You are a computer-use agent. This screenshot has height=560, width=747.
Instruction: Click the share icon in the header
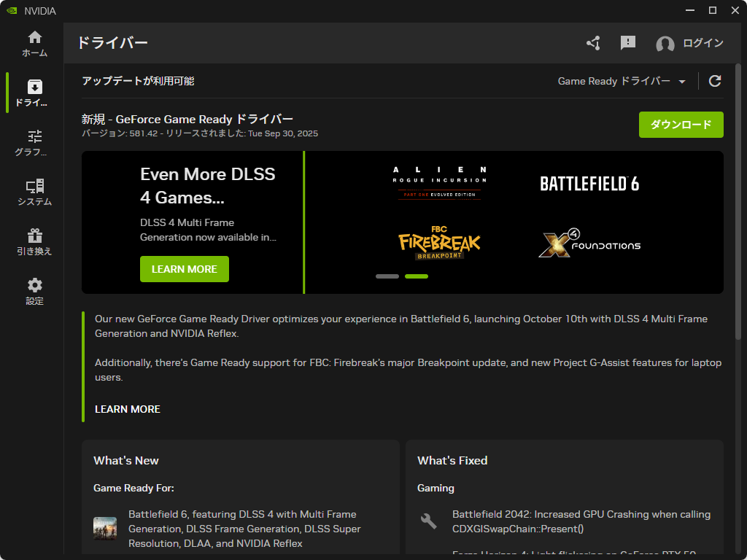593,44
